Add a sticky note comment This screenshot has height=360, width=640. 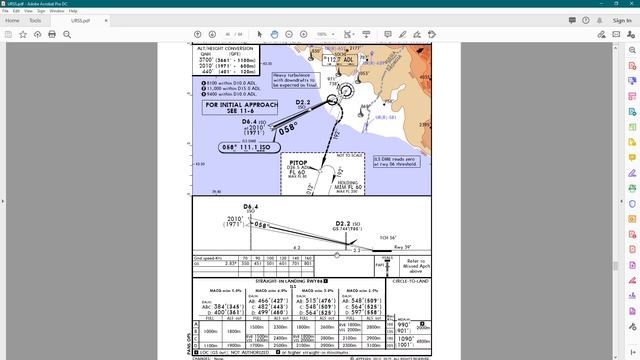(388, 34)
